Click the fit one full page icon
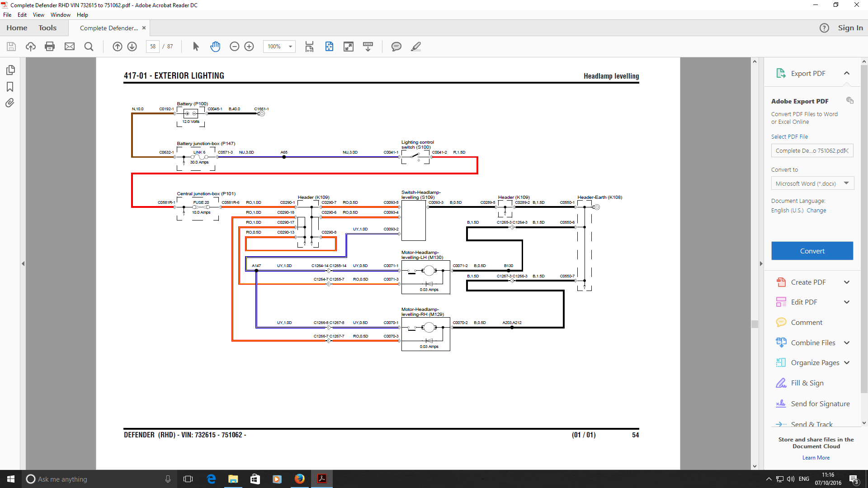 tap(329, 47)
